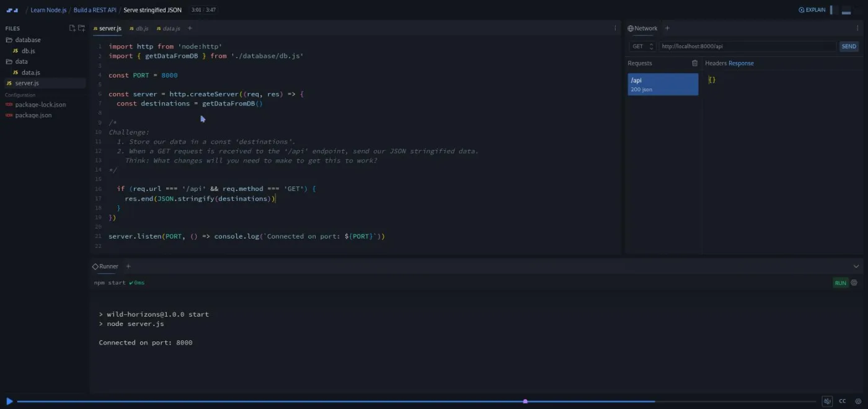Select the /api 200 json request entry

click(x=663, y=84)
